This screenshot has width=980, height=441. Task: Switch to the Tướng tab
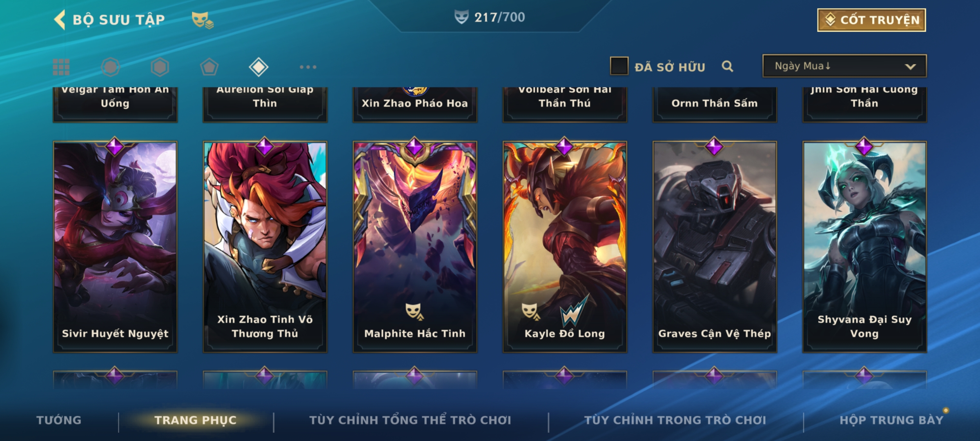click(59, 420)
